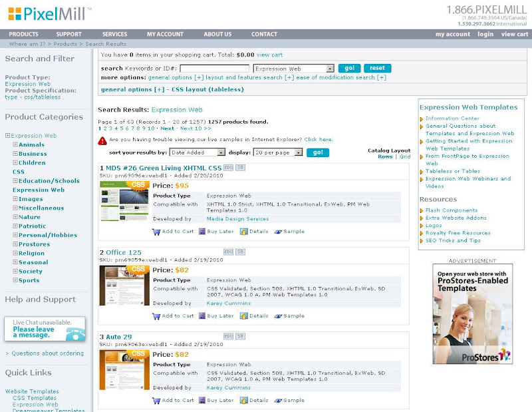Open the Tableless or Tables link
Screen dimensions: 532x412
[x=453, y=171]
